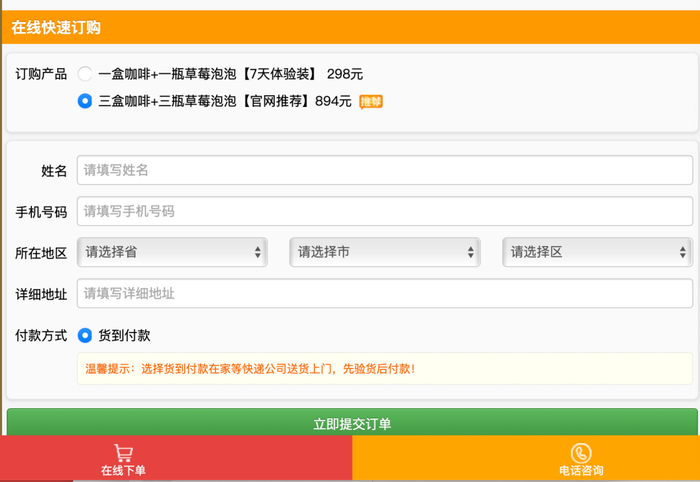Click the 详细地址 field label

(41, 294)
